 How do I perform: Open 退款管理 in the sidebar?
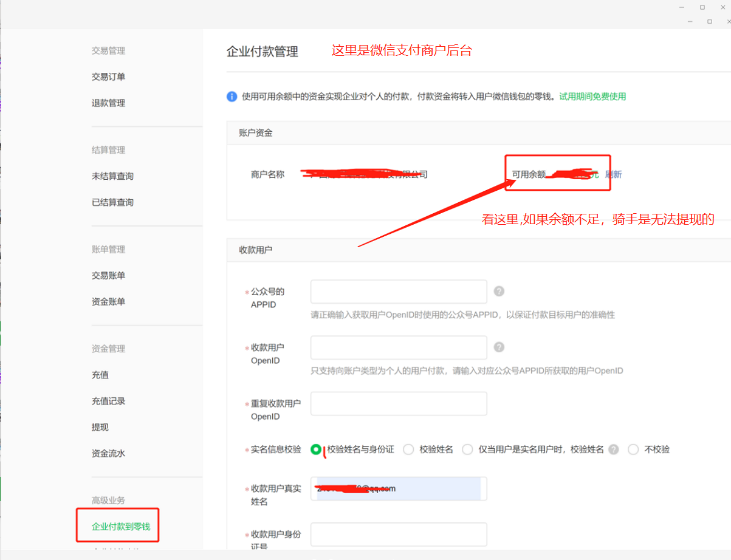pyautogui.click(x=108, y=103)
